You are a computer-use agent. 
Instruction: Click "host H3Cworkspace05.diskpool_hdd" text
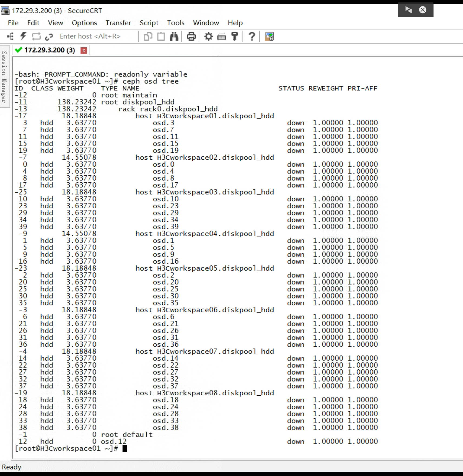(x=205, y=268)
